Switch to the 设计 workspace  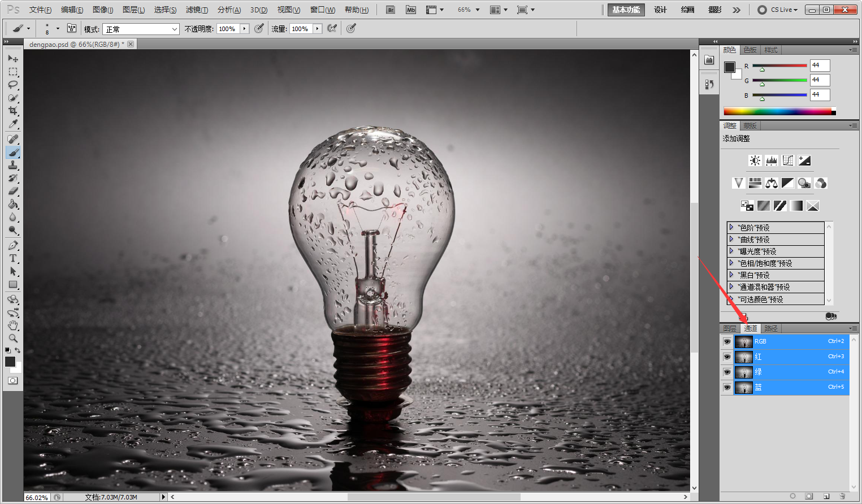tap(660, 10)
